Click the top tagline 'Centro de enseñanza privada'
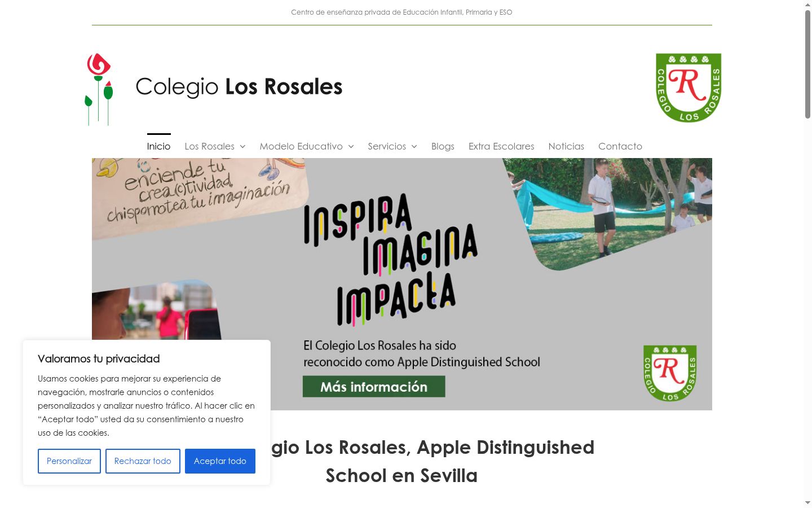The width and height of the screenshot is (812, 508). click(x=401, y=12)
